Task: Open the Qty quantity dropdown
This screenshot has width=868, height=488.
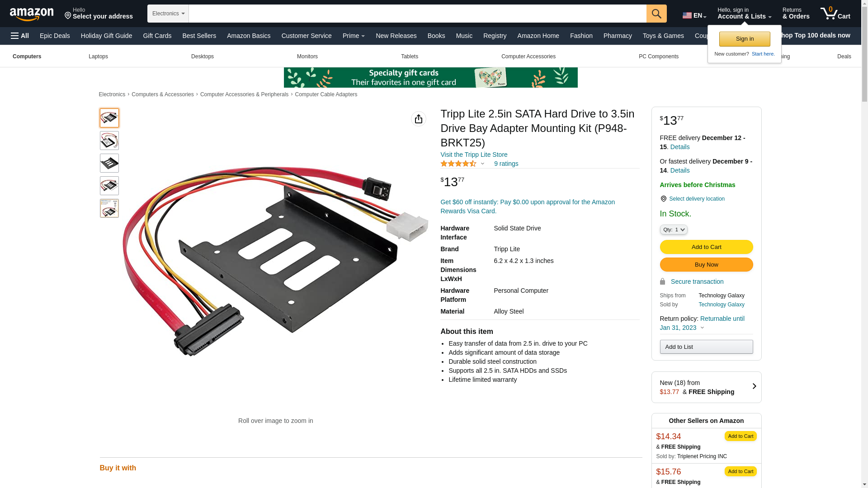Action: pos(674,230)
